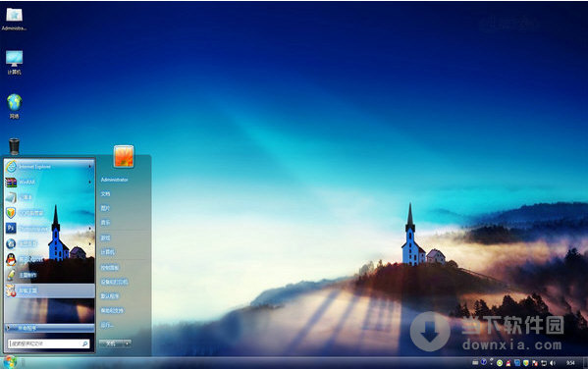
Task: Open 设备和打印机 in the Start menu
Action: coord(114,282)
